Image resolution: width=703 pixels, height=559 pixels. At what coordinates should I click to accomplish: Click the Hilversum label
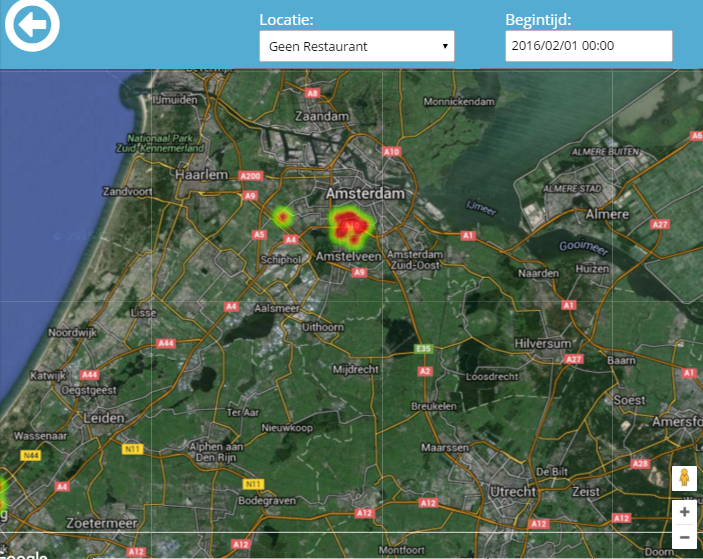click(x=543, y=344)
